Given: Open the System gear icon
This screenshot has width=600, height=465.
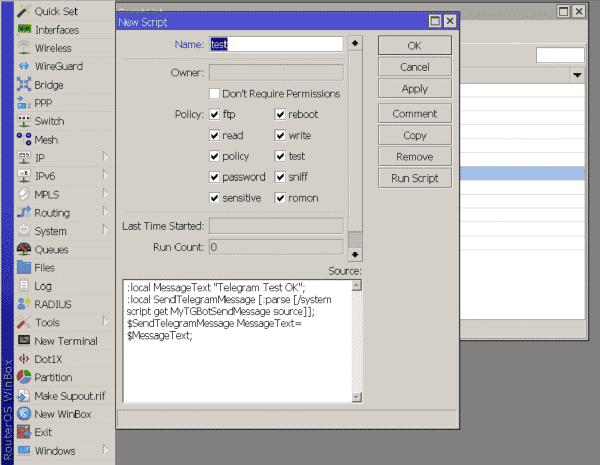Looking at the screenshot, I should click(x=24, y=231).
